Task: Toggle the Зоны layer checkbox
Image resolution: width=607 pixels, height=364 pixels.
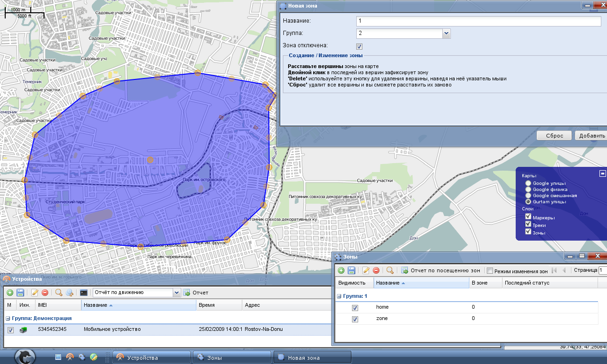Action: pyautogui.click(x=528, y=232)
